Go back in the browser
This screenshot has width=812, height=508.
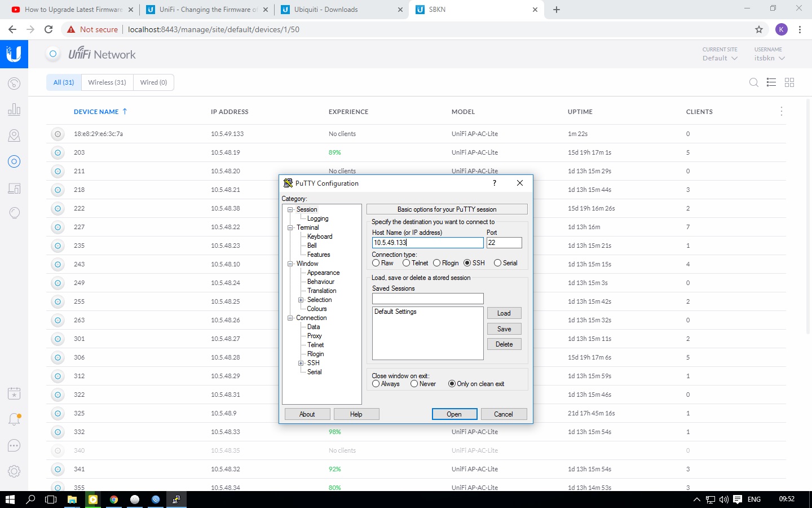[12, 29]
